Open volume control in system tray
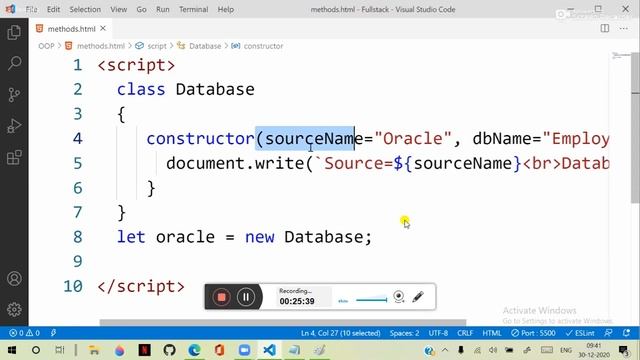Image resolution: width=640 pixels, height=360 pixels. point(493,350)
